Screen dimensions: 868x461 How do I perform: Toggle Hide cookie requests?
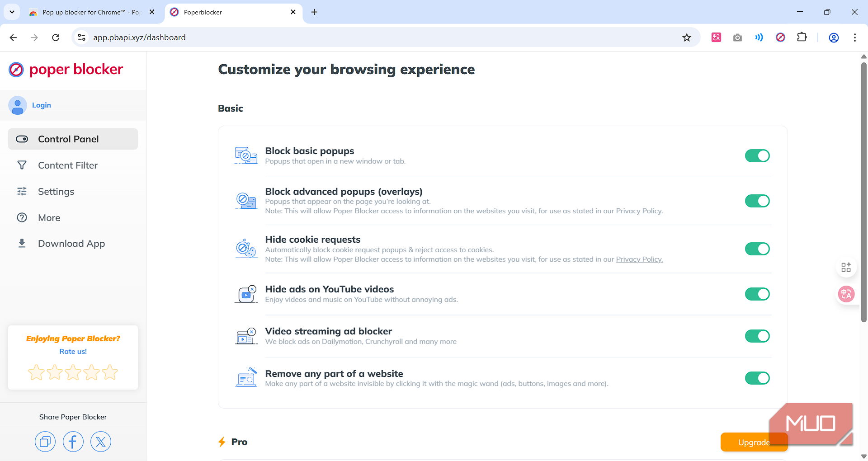[757, 249]
